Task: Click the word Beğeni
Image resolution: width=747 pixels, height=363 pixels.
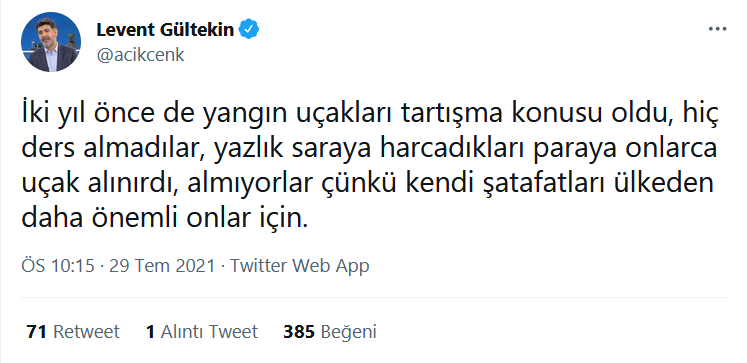Action: pyautogui.click(x=349, y=332)
